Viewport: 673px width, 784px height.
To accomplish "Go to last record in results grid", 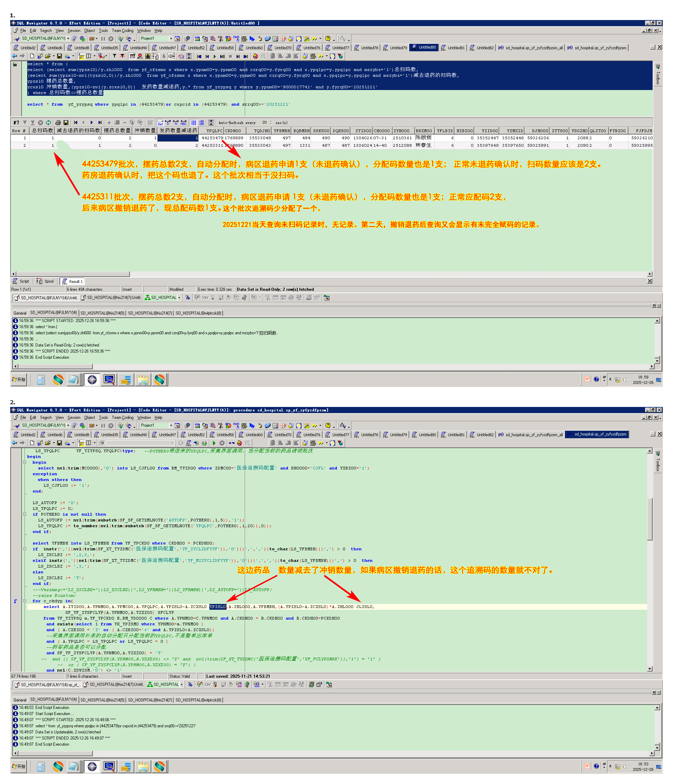I will 100,123.
